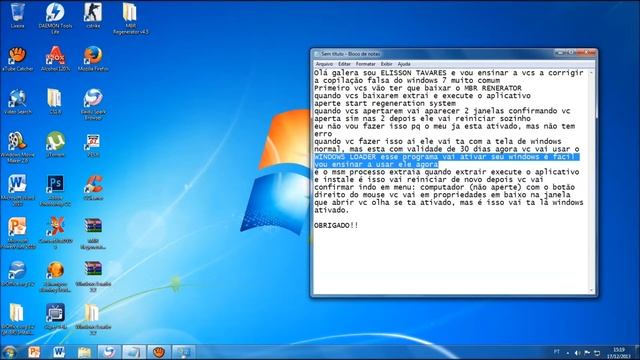Launch Mozilla Firefox from the desktop
Image resolution: width=640 pixels, height=360 pixels.
[93, 59]
